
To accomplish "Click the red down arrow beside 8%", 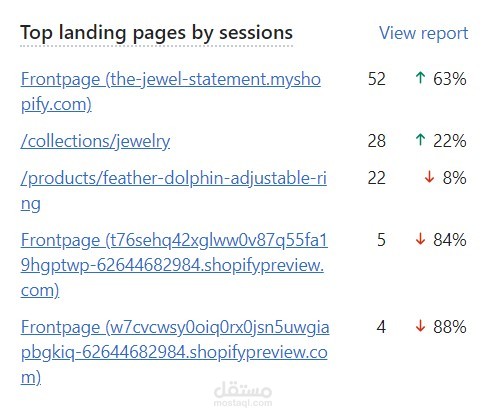I will (429, 177).
